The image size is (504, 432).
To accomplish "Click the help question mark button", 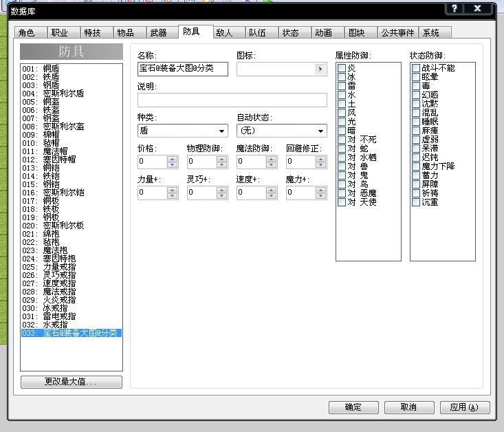I will (x=454, y=9).
